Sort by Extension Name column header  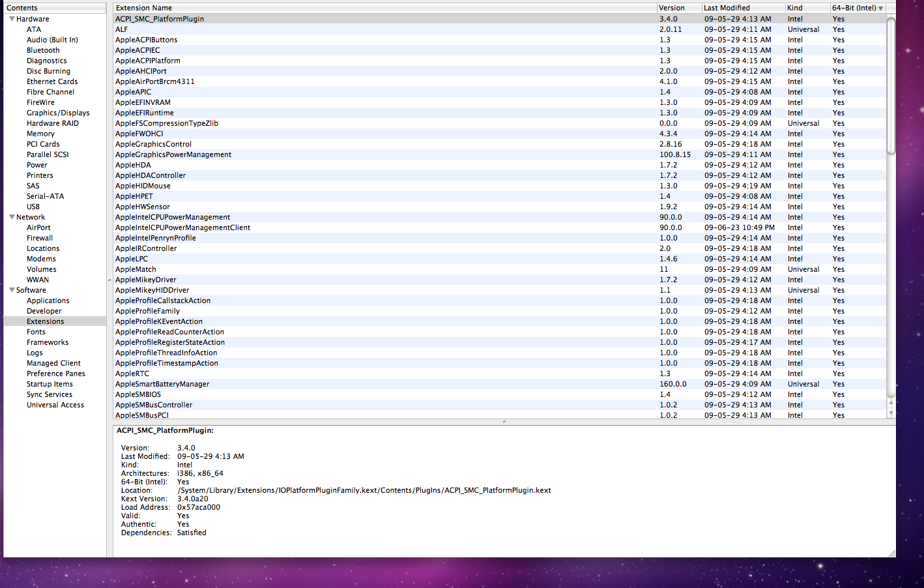pos(384,8)
